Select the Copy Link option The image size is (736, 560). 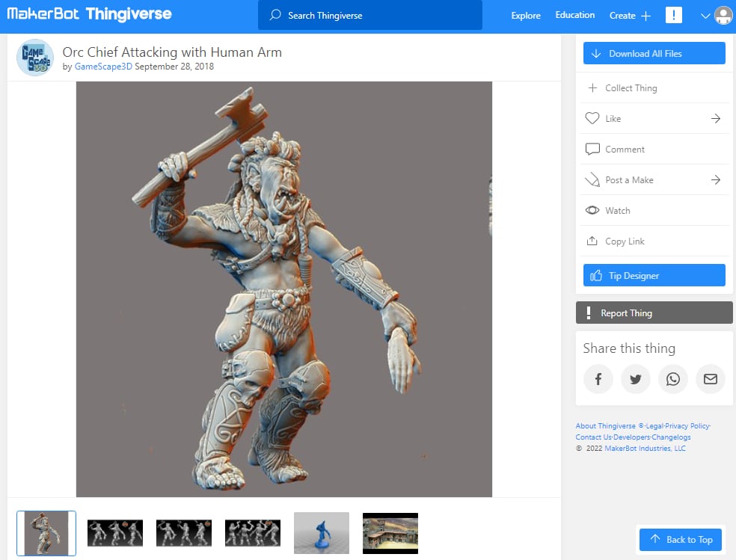pos(654,241)
